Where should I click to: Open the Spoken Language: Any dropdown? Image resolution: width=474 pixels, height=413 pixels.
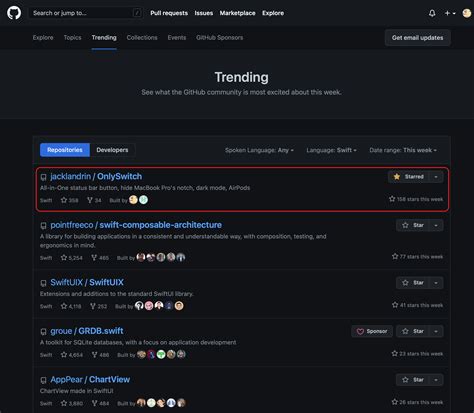click(259, 150)
